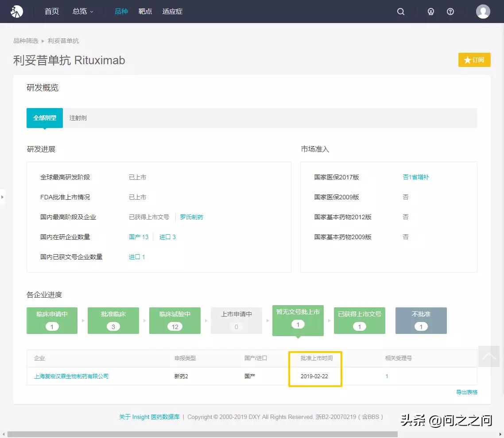Open the user avatar profile

point(483,12)
